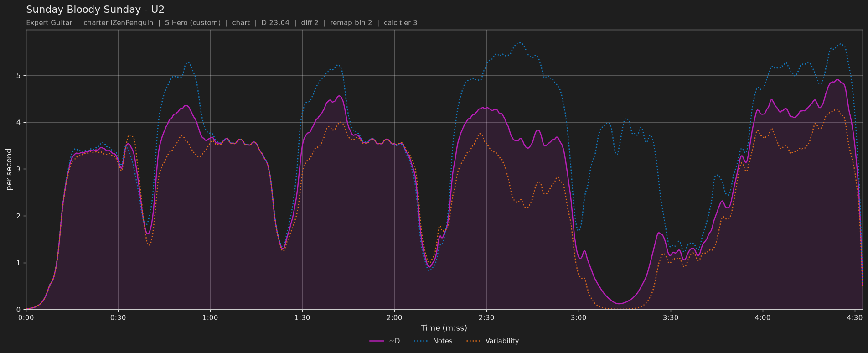Click the 1:30 x-axis tick label
The height and width of the screenshot is (353, 868).
[x=302, y=317]
